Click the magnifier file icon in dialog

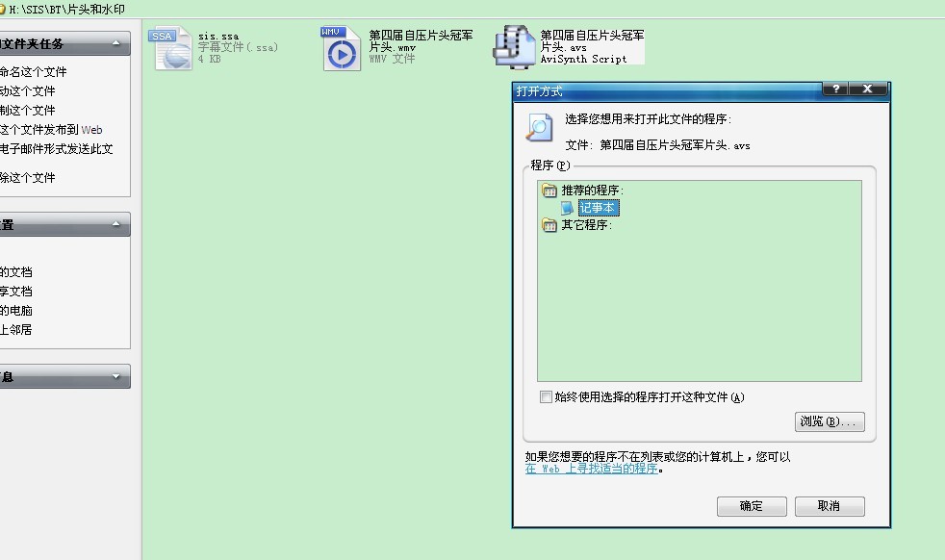pos(539,127)
